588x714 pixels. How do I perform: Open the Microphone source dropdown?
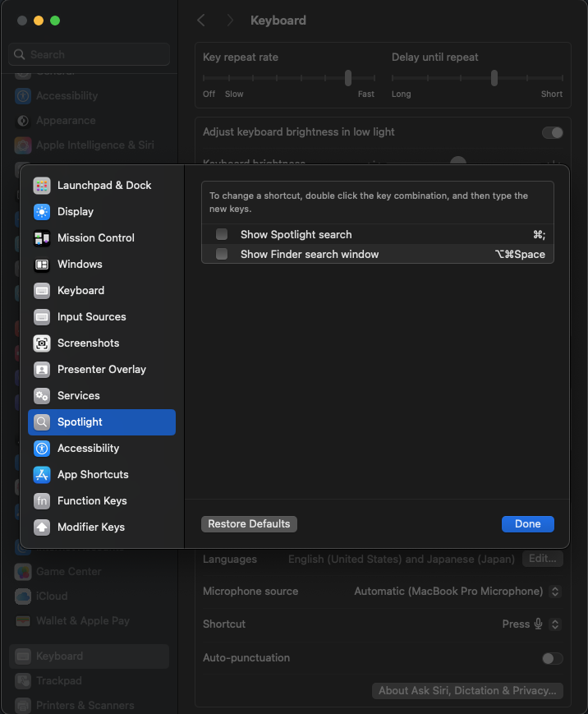click(555, 592)
